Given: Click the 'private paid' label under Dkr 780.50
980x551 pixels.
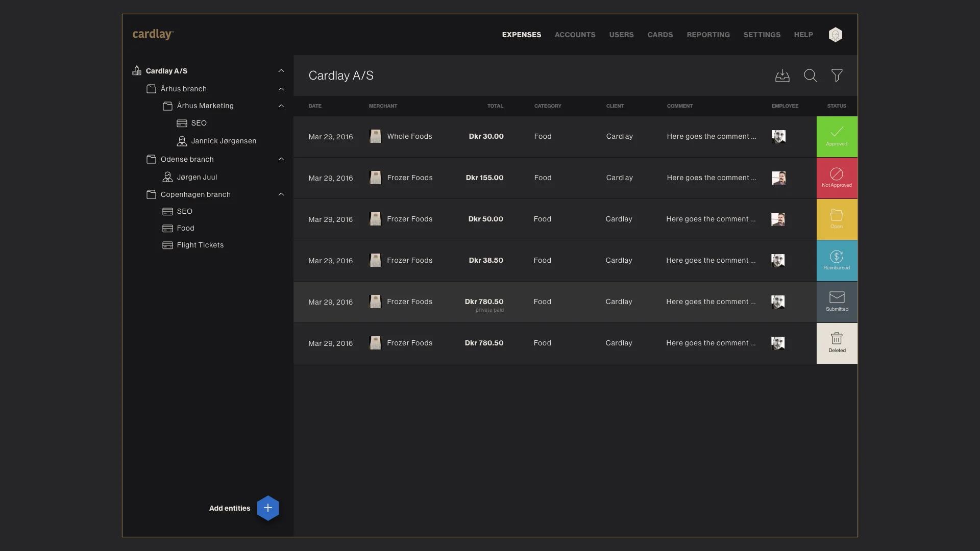Looking at the screenshot, I should pyautogui.click(x=489, y=310).
